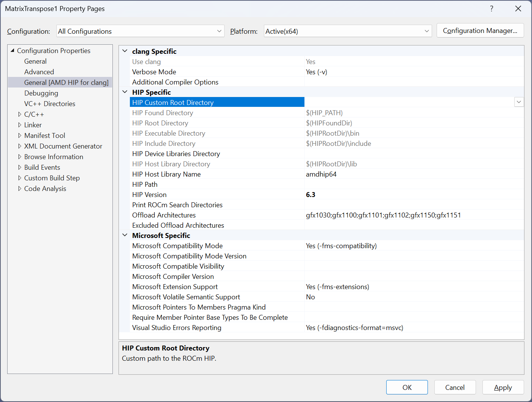The image size is (532, 402).
Task: Collapse the clang Specific section
Action: pos(125,51)
